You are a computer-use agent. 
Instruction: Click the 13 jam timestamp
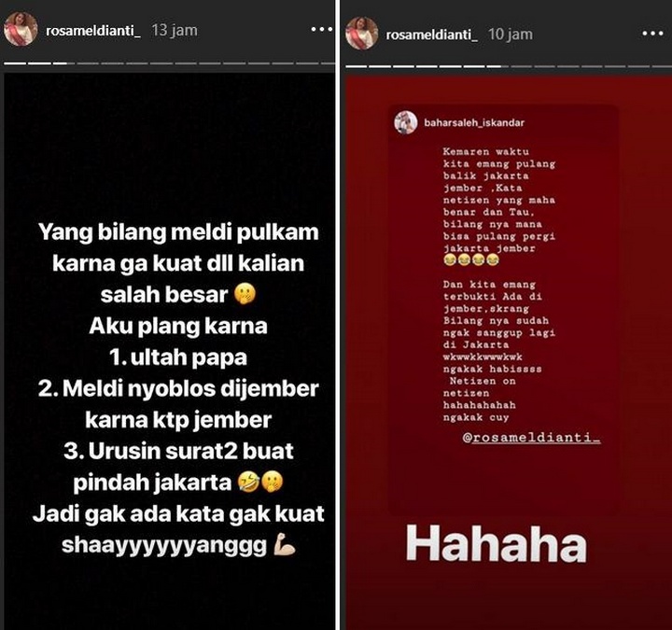[x=175, y=31]
